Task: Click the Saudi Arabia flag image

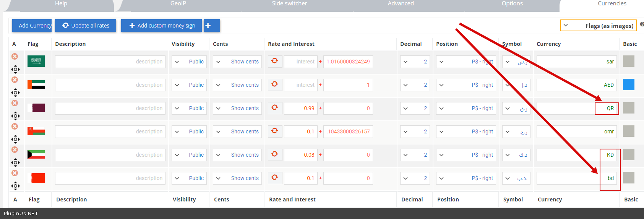Action: [x=36, y=61]
